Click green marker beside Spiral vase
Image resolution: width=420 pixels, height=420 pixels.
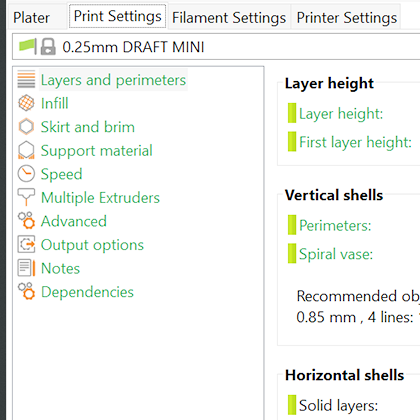[x=292, y=253]
